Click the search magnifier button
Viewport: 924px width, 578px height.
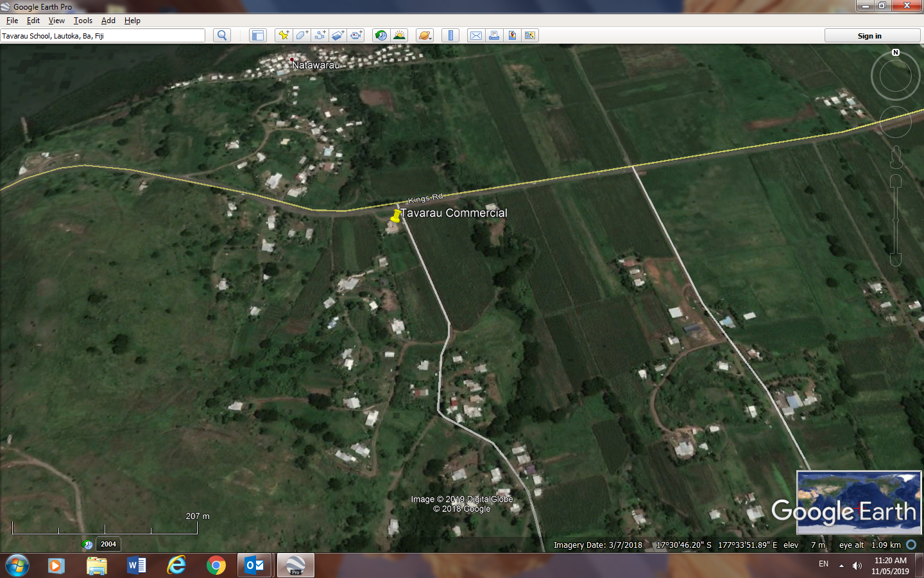222,35
